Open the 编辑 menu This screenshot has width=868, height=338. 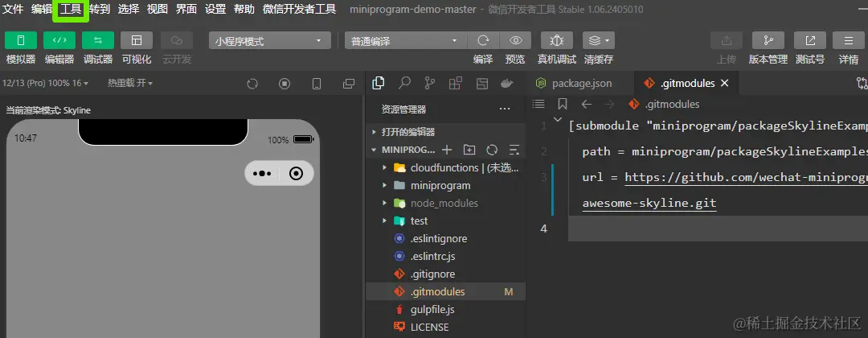tap(42, 10)
